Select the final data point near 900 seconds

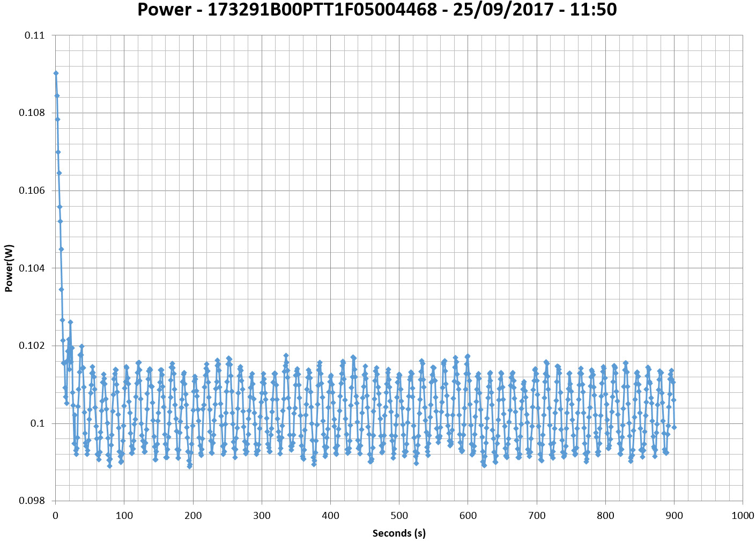pos(674,427)
